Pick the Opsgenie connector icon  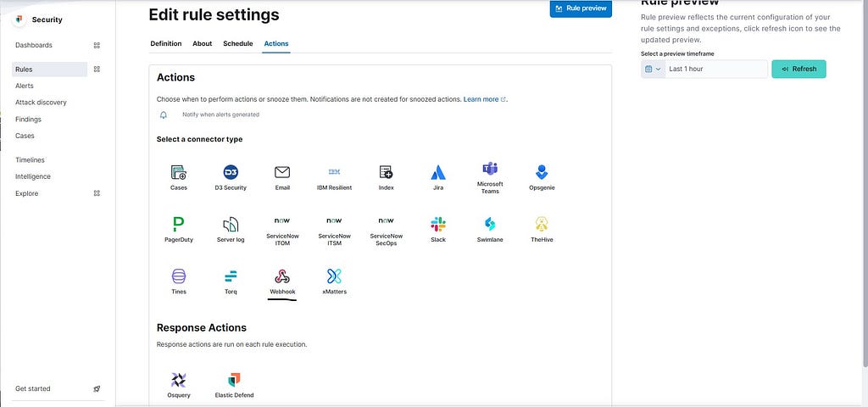pos(542,172)
